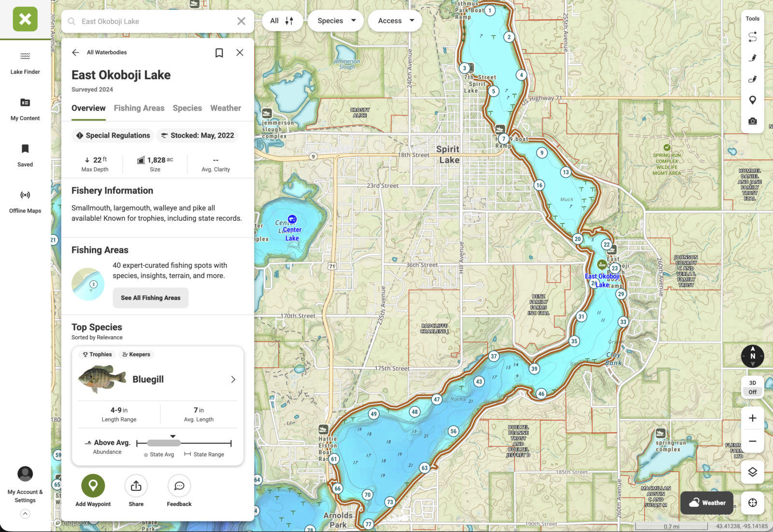
Task: Click the north compass indicator
Action: point(752,356)
